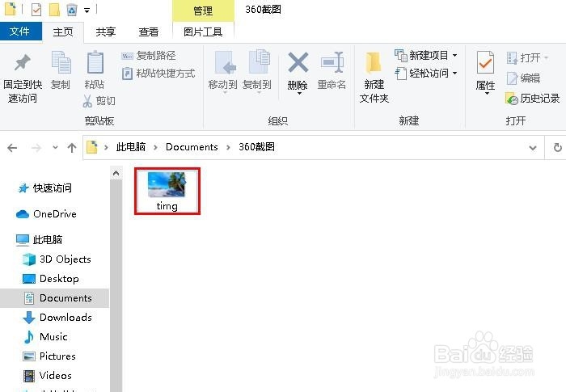Click the Properties quick-access toolbar icon
The height and width of the screenshot is (392, 566).
[x=36, y=11]
